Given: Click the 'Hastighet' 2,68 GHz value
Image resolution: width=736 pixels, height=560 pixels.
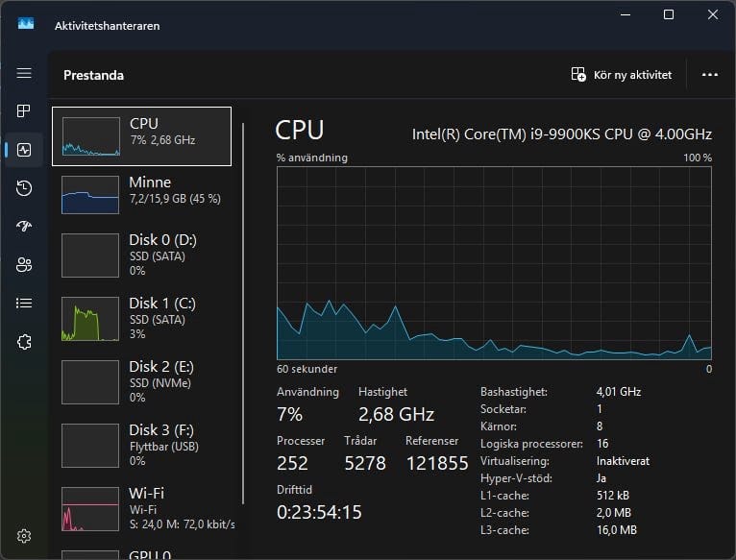Looking at the screenshot, I should coord(396,414).
